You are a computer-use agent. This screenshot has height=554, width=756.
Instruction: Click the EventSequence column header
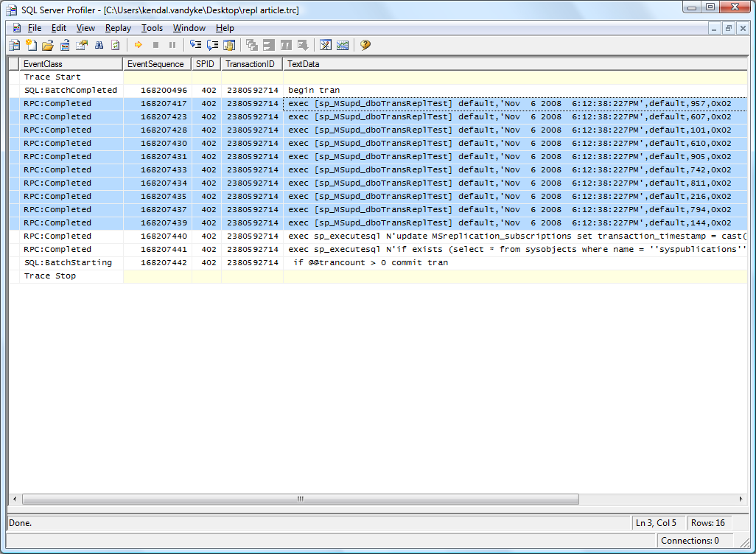pyautogui.click(x=157, y=64)
